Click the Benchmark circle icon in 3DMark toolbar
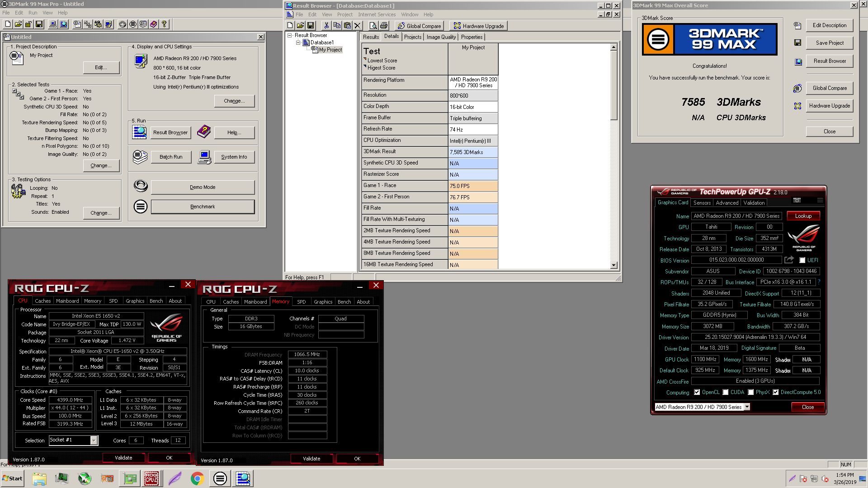This screenshot has width=868, height=488. 133,24
